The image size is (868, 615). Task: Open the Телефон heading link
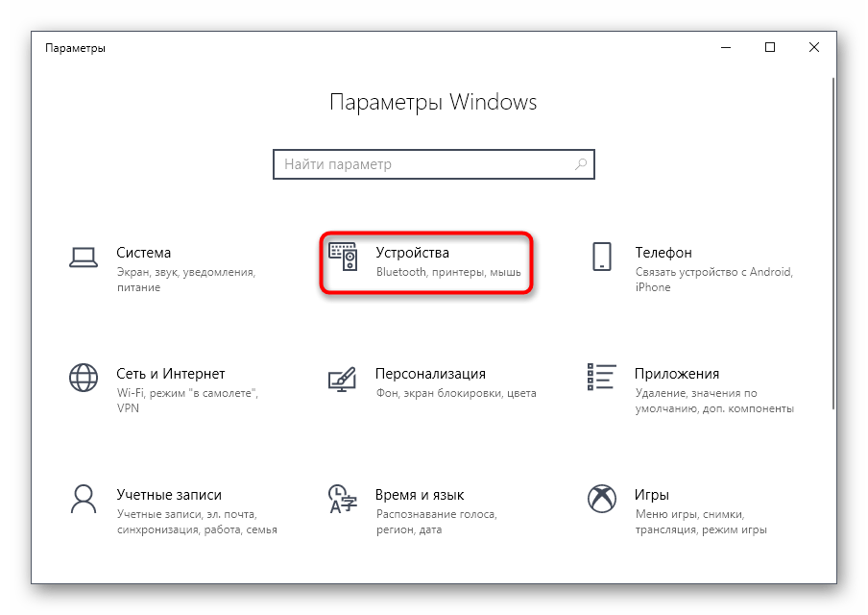663,253
